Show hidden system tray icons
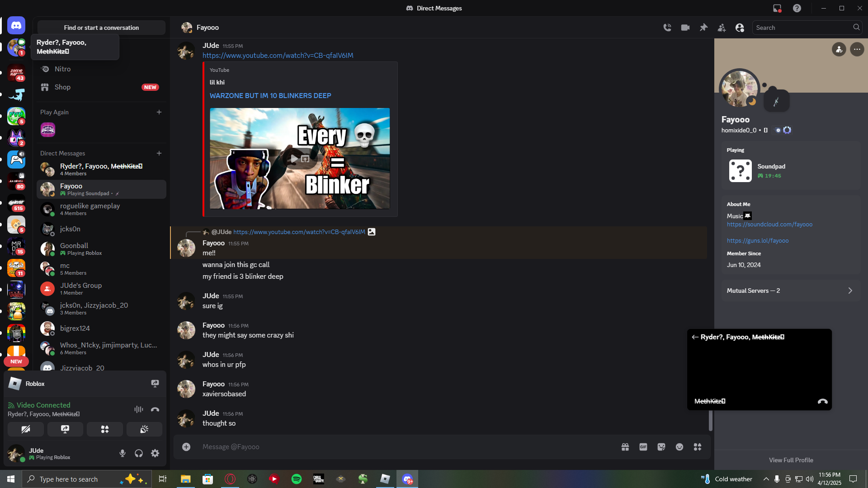This screenshot has width=868, height=488. [766, 479]
